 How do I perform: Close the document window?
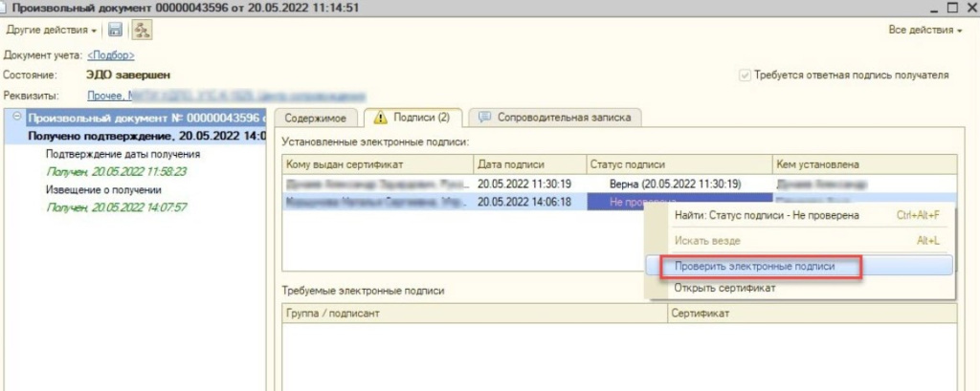[x=969, y=8]
